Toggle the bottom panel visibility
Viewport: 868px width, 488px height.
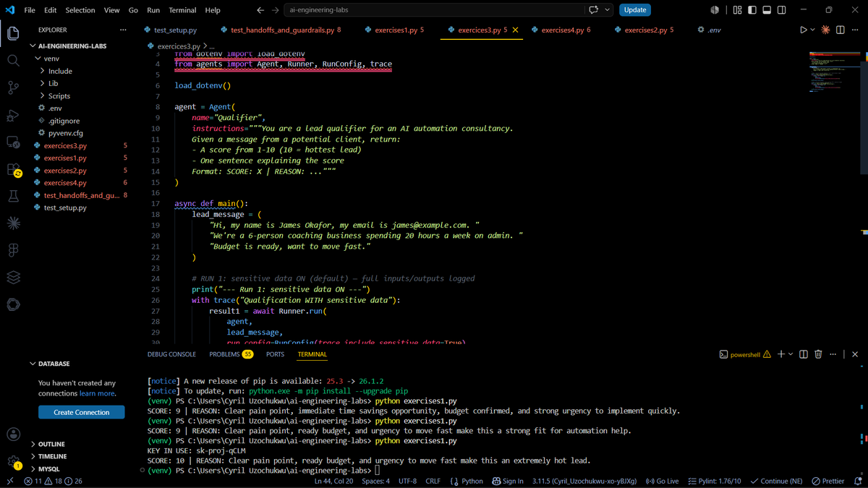click(767, 10)
